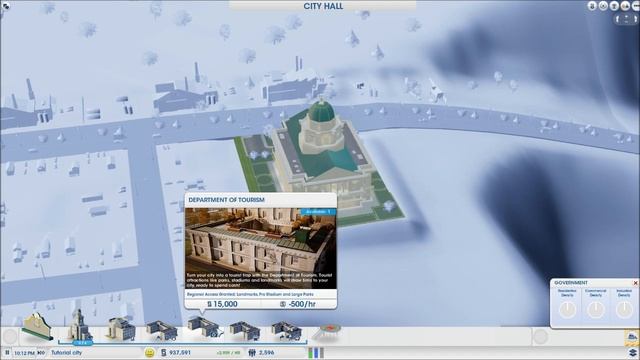The image size is (640, 360).
Task: Select the cream building module beside the tower
Action: [121, 329]
